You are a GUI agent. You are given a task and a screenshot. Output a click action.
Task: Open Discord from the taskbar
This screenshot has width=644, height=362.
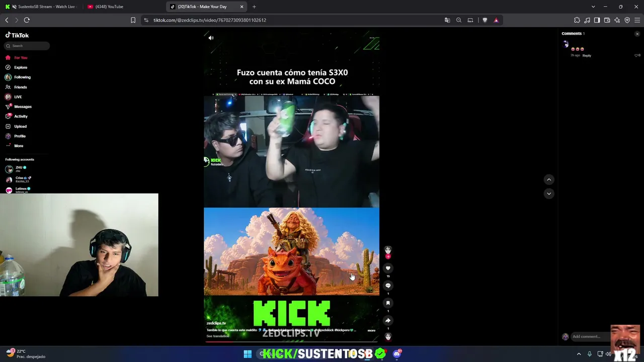coord(397,354)
